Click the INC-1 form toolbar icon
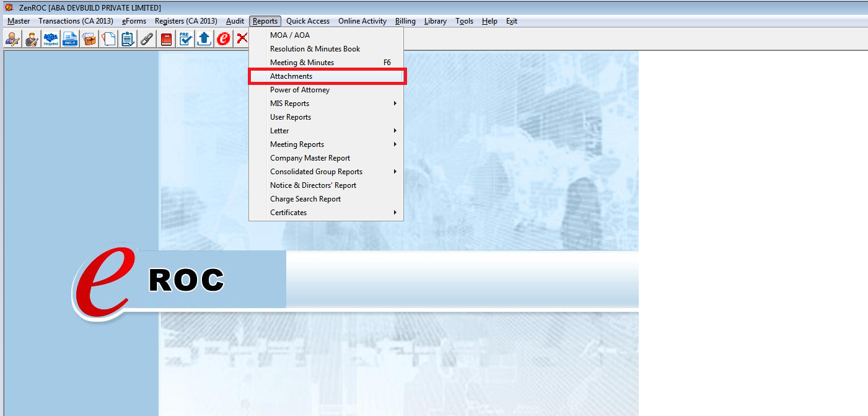The height and width of the screenshot is (416, 868). coord(70,39)
